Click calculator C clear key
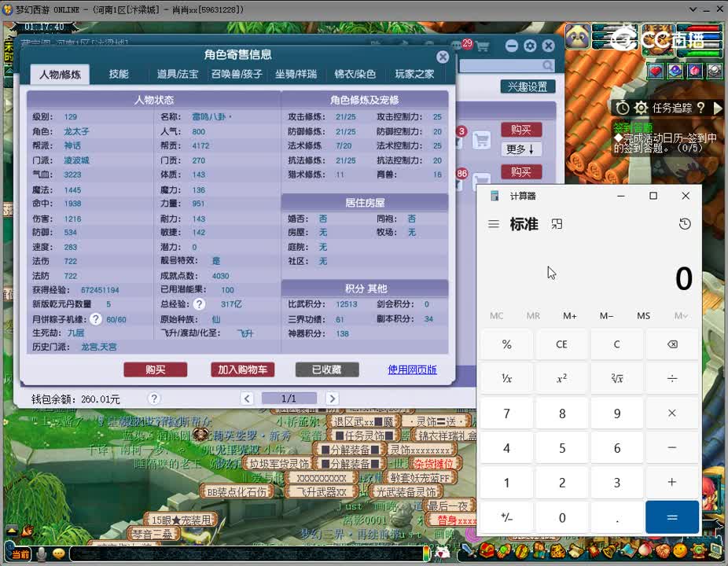The width and height of the screenshot is (728, 566). [x=616, y=344]
